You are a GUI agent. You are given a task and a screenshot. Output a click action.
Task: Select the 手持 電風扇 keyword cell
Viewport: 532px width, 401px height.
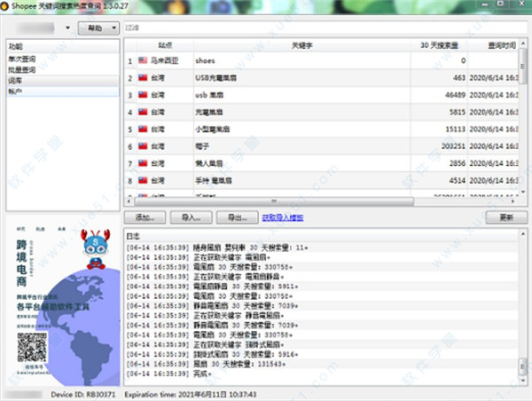[x=302, y=181]
